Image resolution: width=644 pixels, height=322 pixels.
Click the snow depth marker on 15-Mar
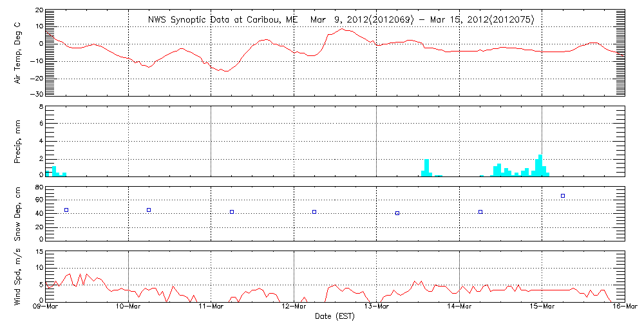coord(563,196)
